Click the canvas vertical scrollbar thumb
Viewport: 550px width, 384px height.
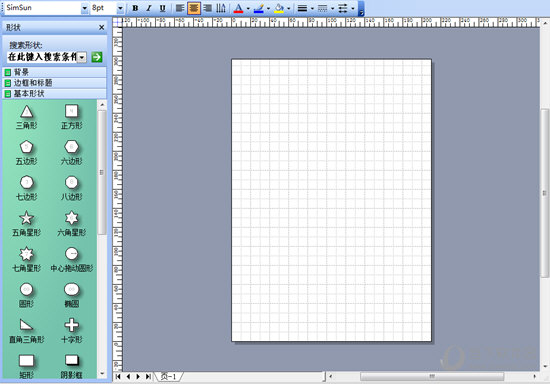pos(545,193)
